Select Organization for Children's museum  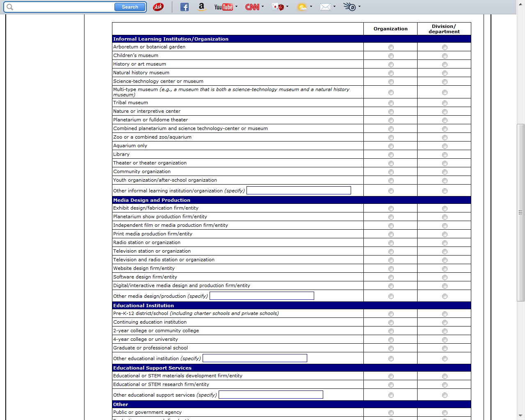click(x=391, y=56)
